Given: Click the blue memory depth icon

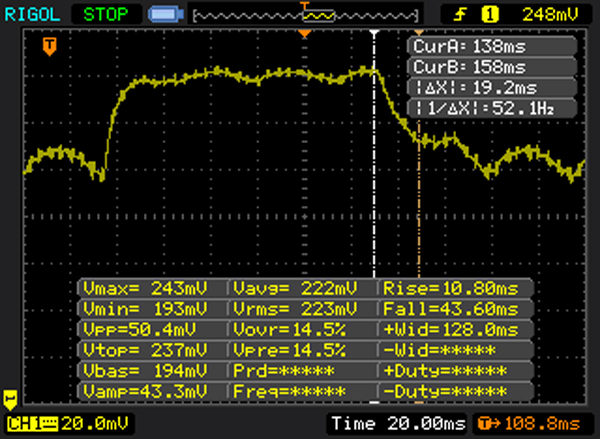Looking at the screenshot, I should [164, 14].
